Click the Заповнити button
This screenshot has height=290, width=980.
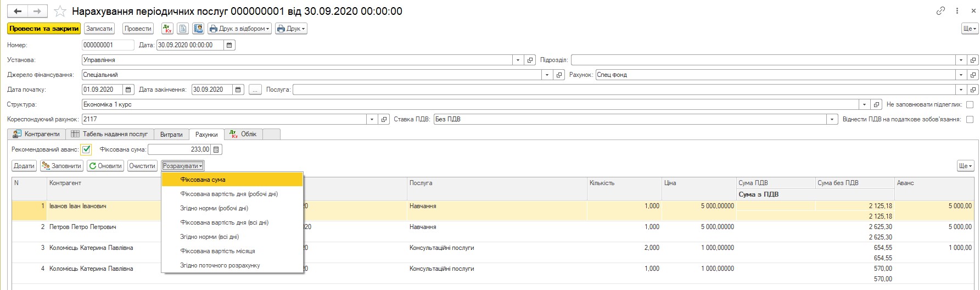(62, 166)
